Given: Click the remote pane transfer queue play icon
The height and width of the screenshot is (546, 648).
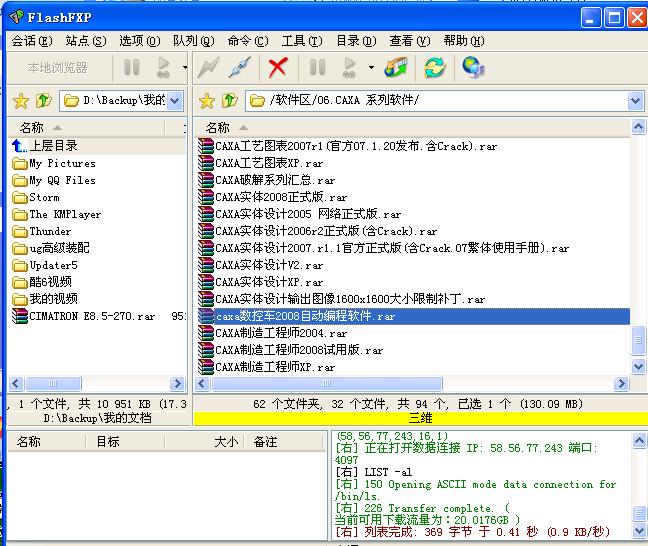Looking at the screenshot, I should pyautogui.click(x=350, y=67).
